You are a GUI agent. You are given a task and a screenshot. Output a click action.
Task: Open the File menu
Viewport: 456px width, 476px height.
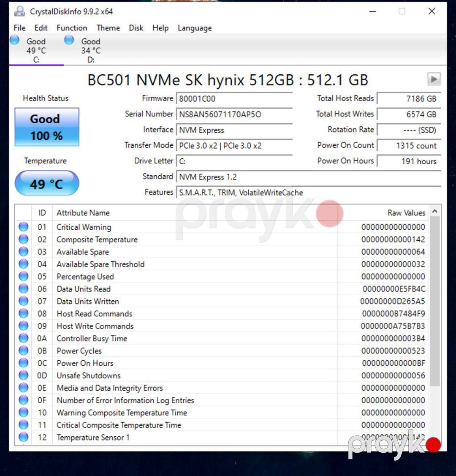pos(19,28)
